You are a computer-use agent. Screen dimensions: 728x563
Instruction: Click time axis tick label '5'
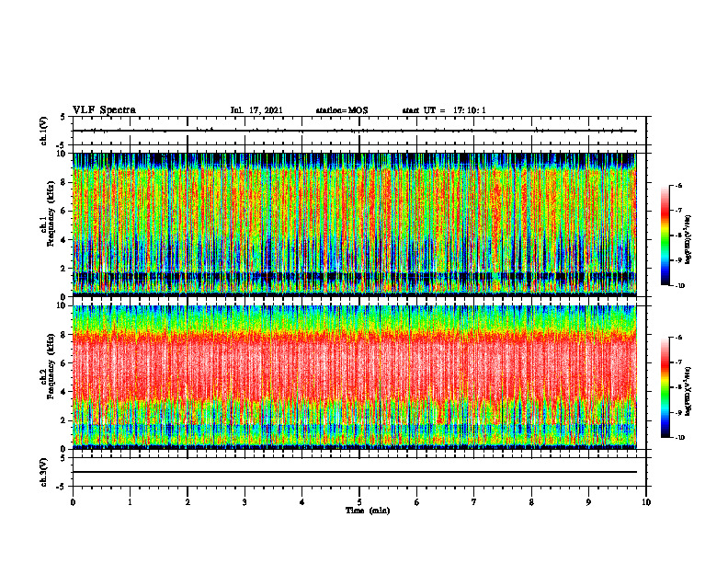pyautogui.click(x=359, y=502)
